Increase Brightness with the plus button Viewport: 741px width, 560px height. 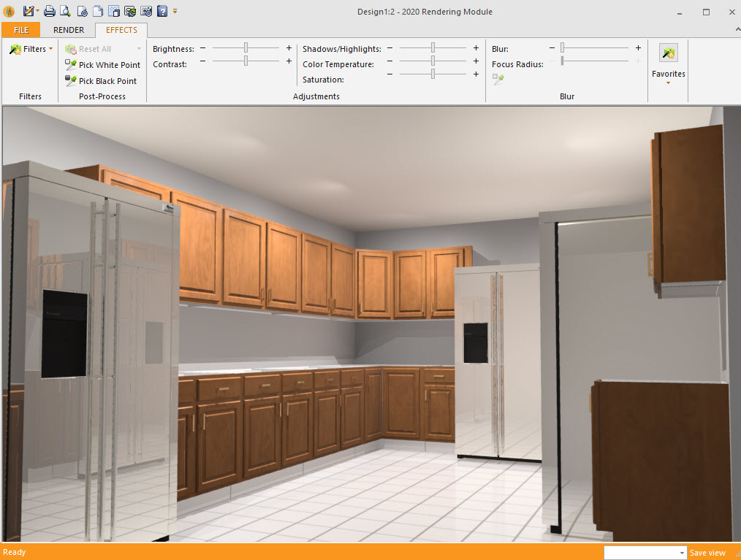pos(289,48)
